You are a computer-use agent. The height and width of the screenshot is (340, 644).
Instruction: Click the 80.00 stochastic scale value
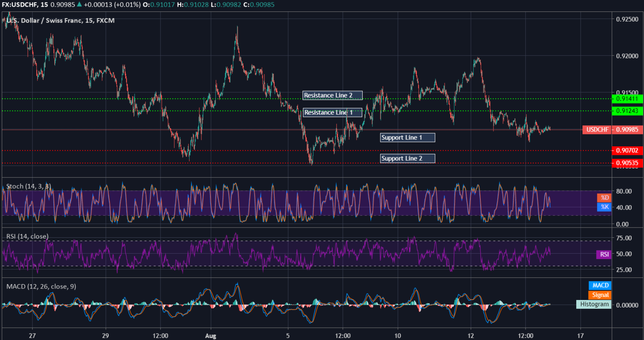624,191
